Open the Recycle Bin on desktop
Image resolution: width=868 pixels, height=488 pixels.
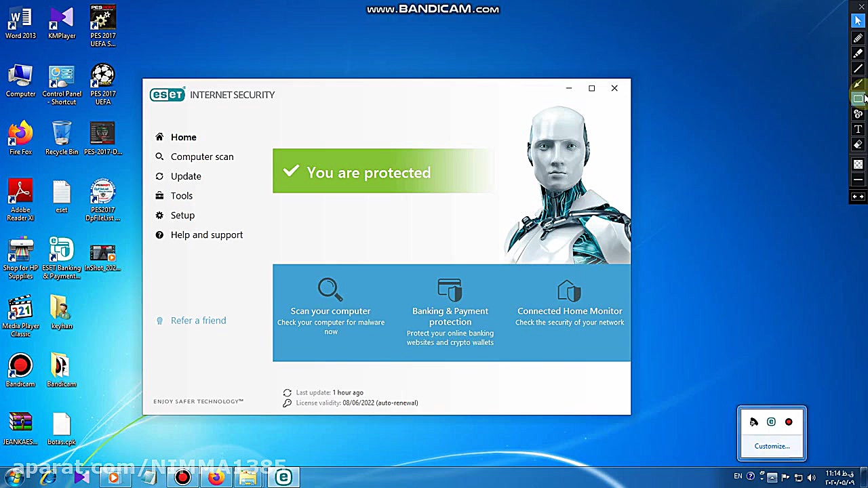62,139
